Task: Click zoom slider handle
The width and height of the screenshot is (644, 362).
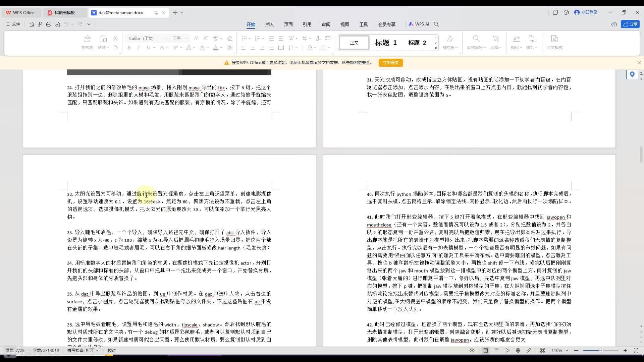Action: pyautogui.click(x=601, y=351)
